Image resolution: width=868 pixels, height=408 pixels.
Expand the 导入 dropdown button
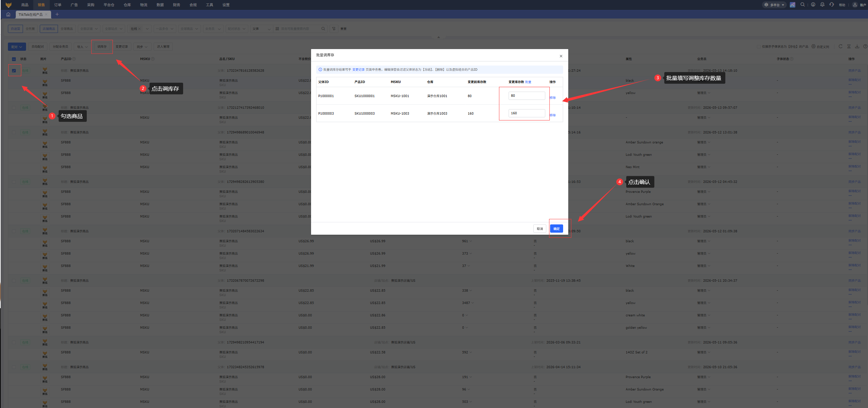[82, 47]
